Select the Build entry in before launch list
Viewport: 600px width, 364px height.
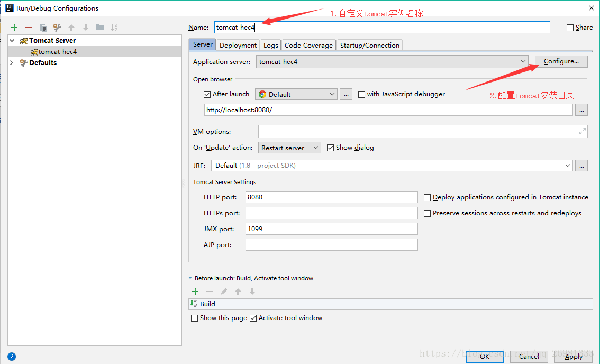pos(390,304)
